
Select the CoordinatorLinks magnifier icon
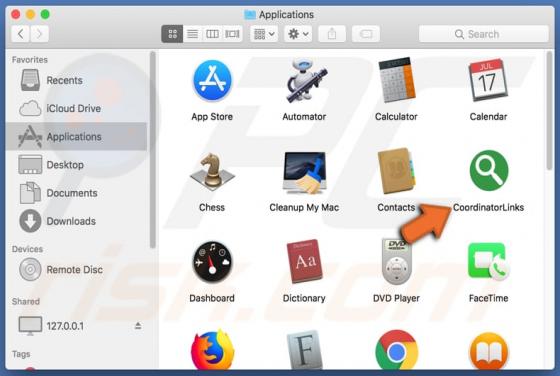[489, 170]
